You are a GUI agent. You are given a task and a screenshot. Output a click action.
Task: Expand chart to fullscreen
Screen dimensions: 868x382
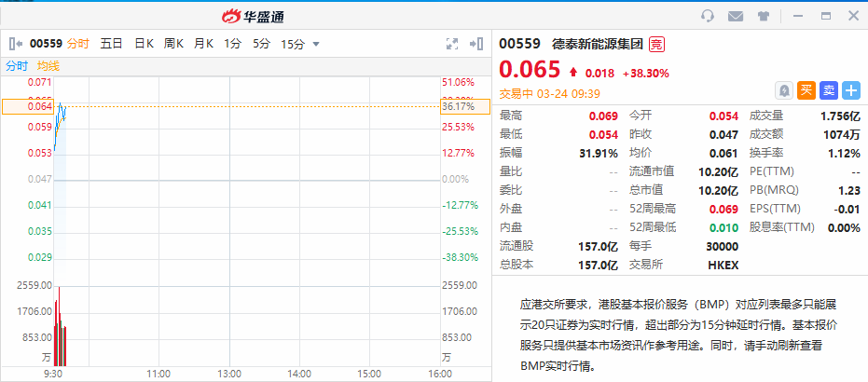(452, 44)
